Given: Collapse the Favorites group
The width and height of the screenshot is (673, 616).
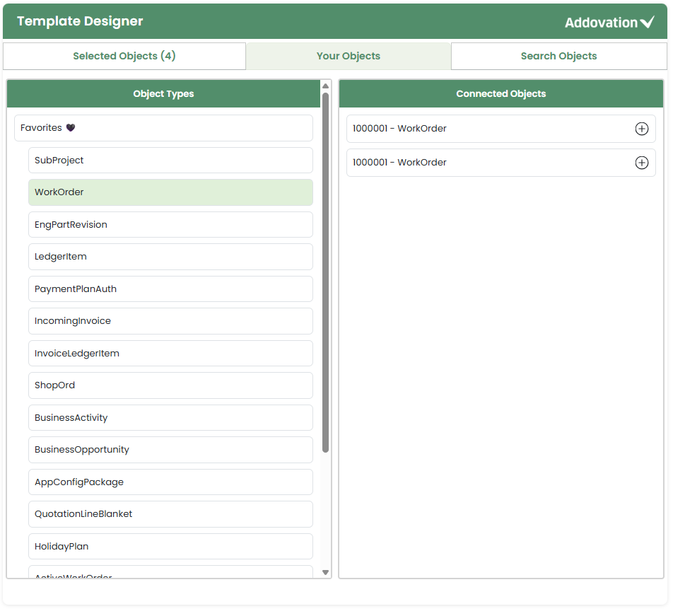Looking at the screenshot, I should click(163, 128).
